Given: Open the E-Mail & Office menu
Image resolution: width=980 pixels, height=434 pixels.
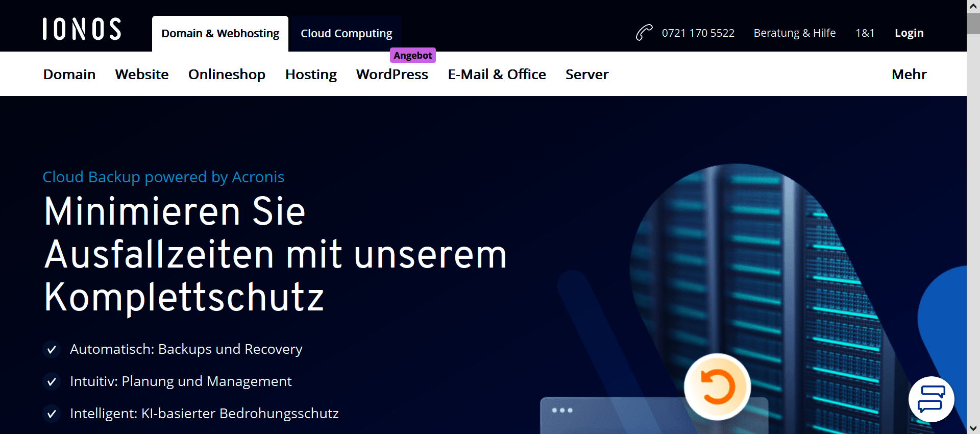Looking at the screenshot, I should (x=497, y=75).
